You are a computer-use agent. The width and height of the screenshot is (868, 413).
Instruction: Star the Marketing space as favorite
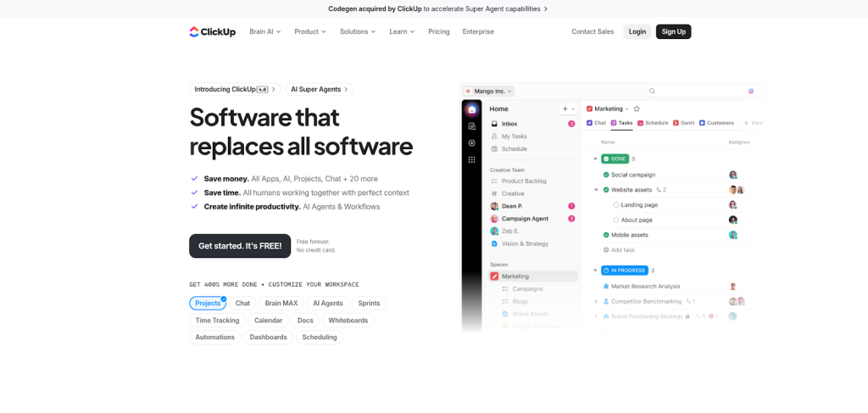click(x=637, y=109)
